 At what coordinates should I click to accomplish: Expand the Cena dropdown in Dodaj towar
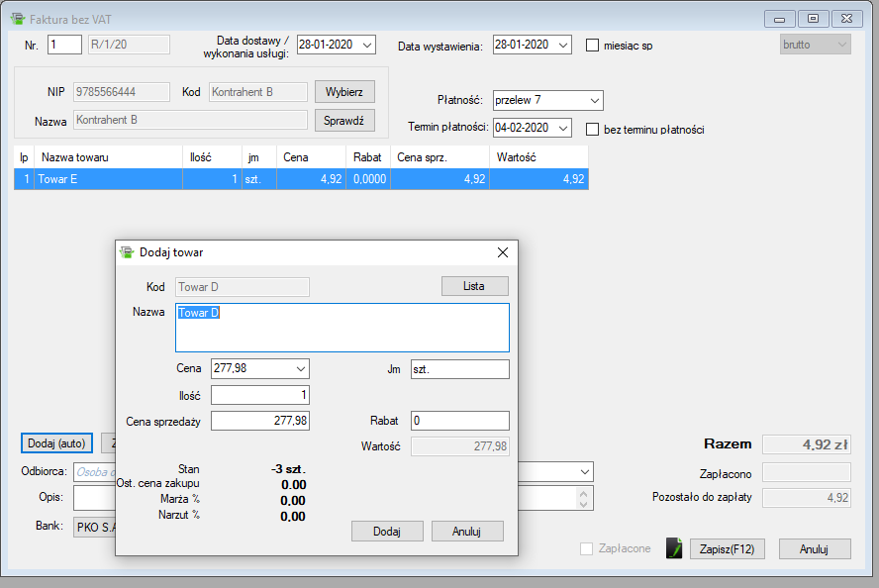click(x=301, y=368)
